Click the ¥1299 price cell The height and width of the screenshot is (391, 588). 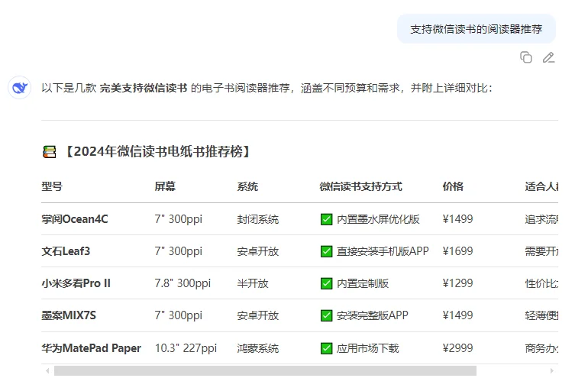457,283
